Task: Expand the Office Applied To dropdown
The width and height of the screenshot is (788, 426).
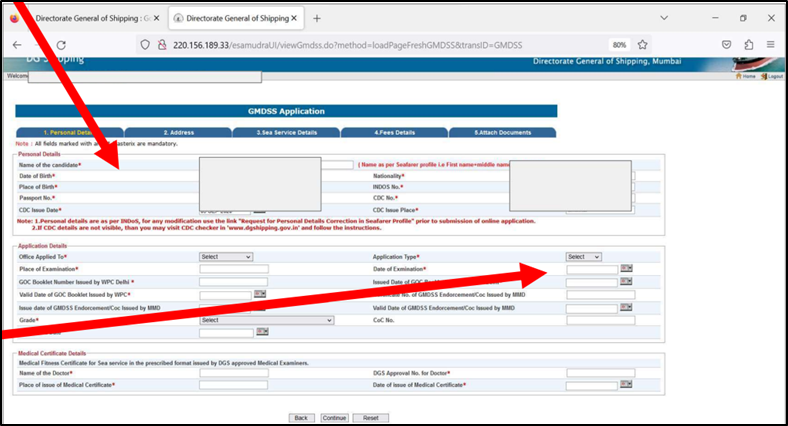Action: point(226,257)
